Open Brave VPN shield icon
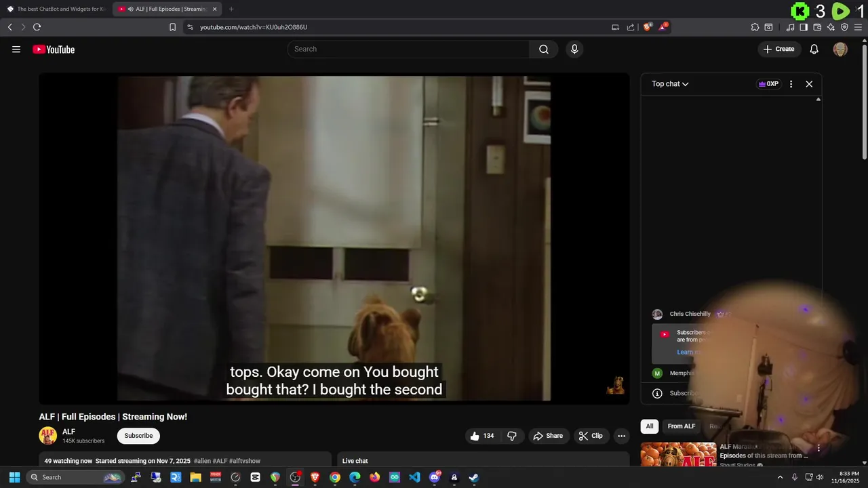Viewport: 868px width, 488px height. tap(844, 27)
